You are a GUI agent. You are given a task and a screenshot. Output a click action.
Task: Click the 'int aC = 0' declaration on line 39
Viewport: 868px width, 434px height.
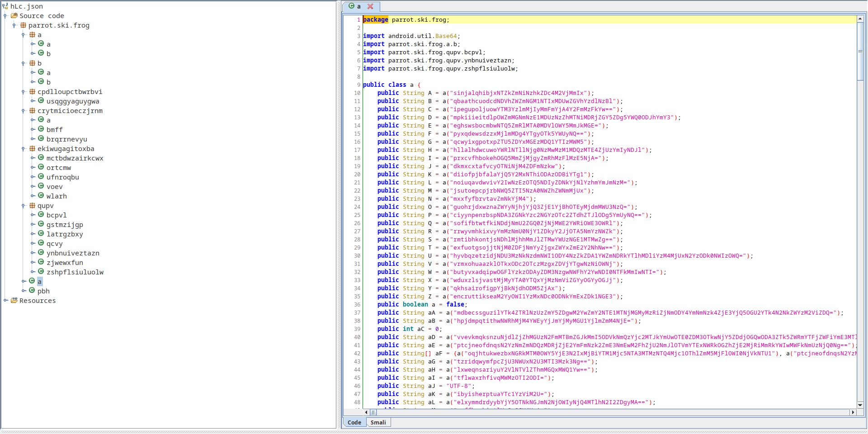click(x=421, y=329)
